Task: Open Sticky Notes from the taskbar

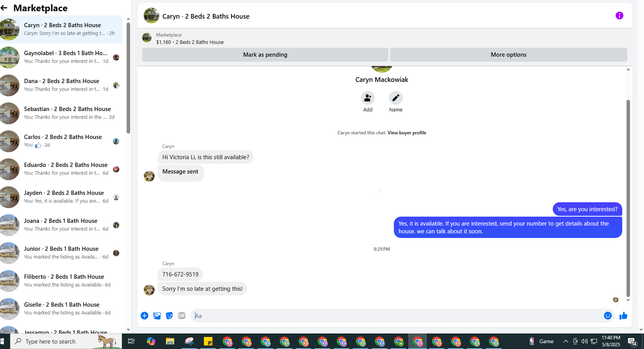Action: click(208, 341)
